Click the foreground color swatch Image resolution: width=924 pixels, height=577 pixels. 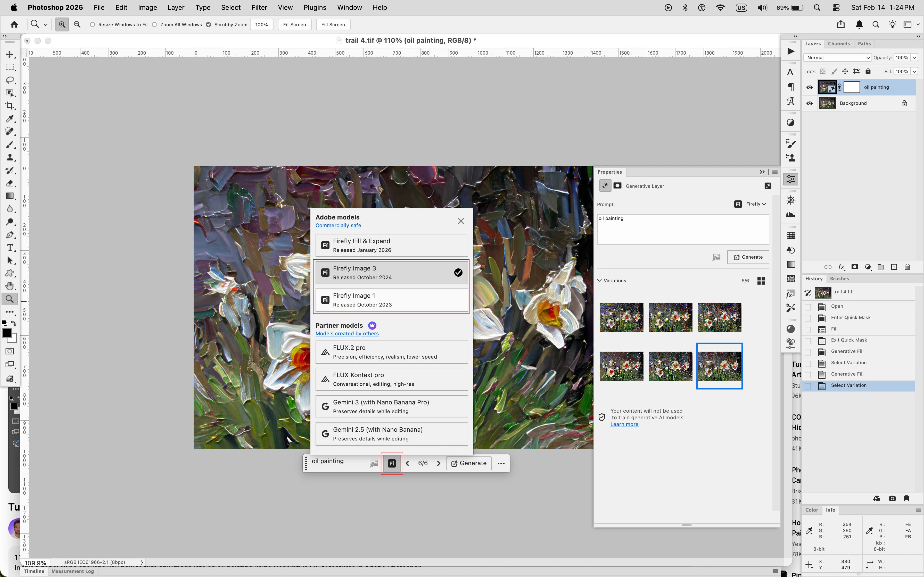tap(6, 333)
